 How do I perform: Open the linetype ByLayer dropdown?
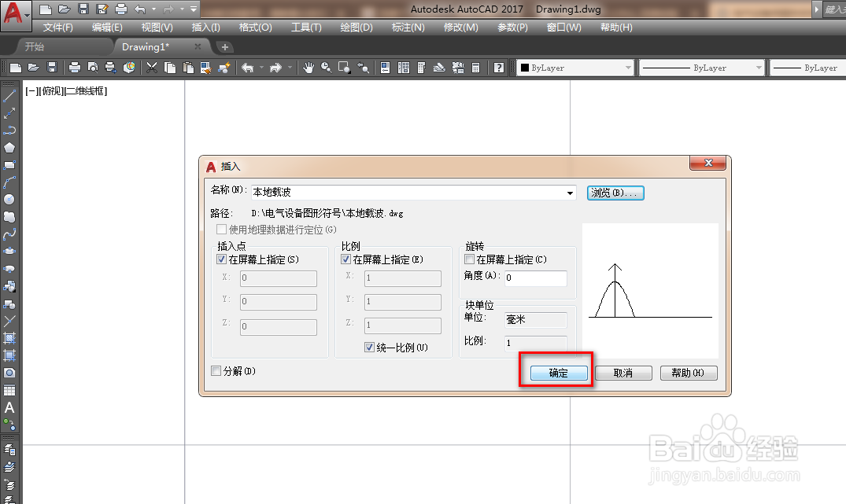[x=702, y=68]
